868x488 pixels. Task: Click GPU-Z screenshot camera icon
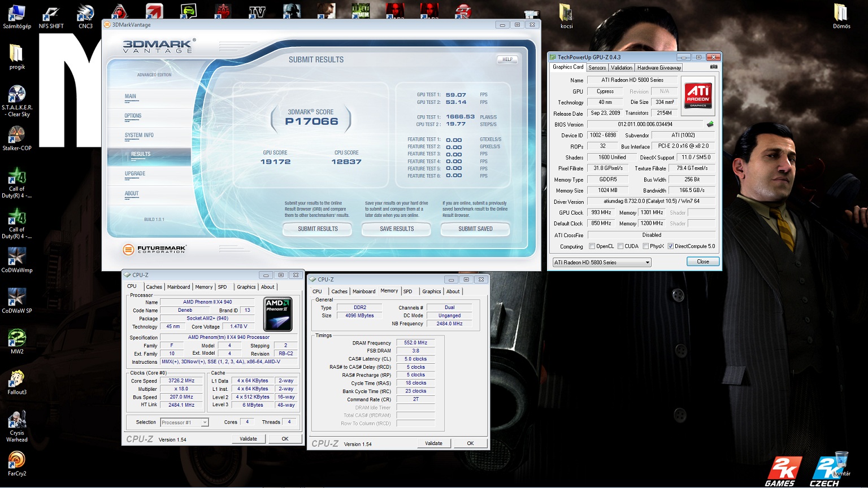714,67
